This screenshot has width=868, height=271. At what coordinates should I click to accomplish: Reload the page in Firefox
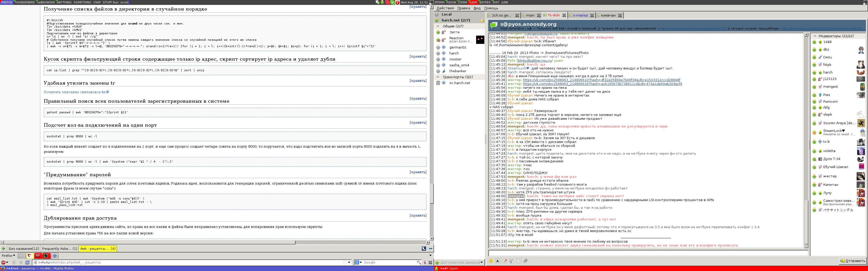pos(27,262)
